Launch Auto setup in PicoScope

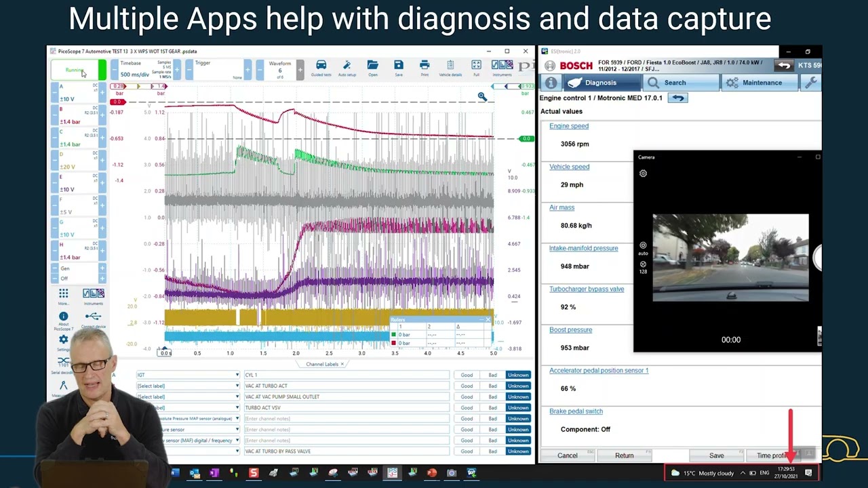[347, 68]
